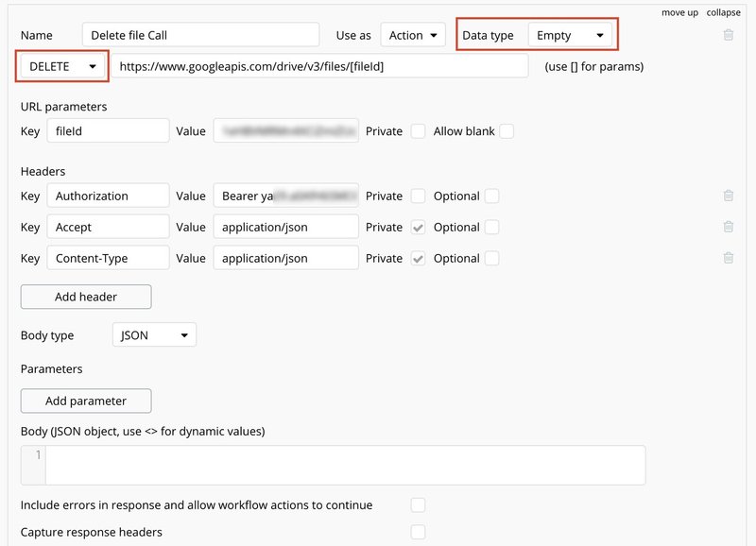Click the Bearer token value field
This screenshot has width=756, height=546.
[x=286, y=196]
